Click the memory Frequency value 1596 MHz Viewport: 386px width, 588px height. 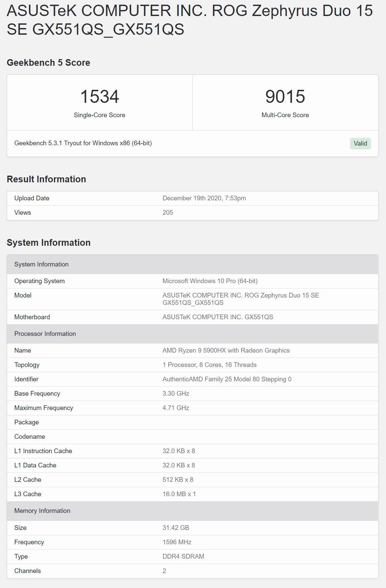(x=177, y=542)
